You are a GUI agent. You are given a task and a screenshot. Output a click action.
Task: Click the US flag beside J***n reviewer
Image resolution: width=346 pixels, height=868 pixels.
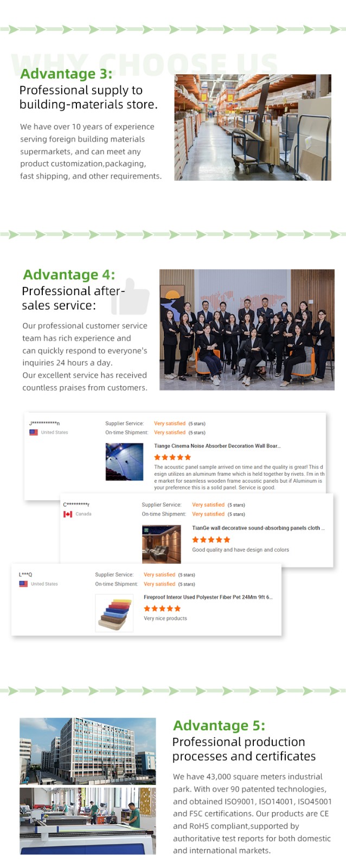pos(34,432)
